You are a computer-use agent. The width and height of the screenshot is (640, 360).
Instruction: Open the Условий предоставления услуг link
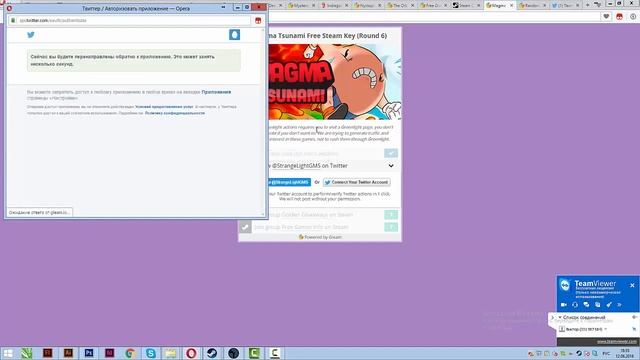[x=164, y=107]
